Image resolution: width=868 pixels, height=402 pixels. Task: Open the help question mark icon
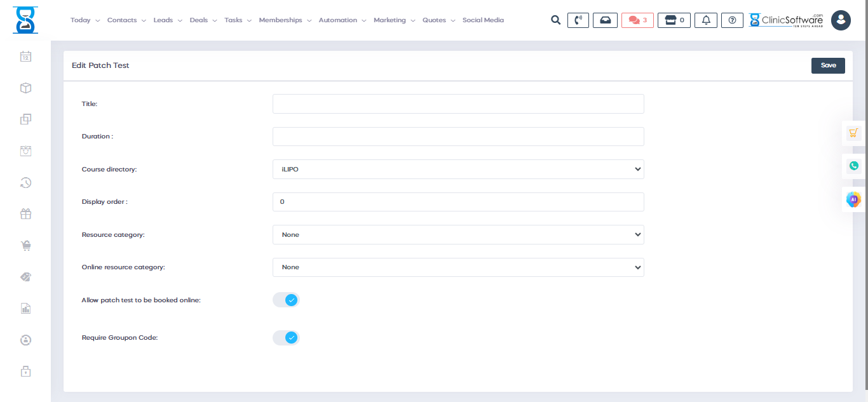coord(732,20)
